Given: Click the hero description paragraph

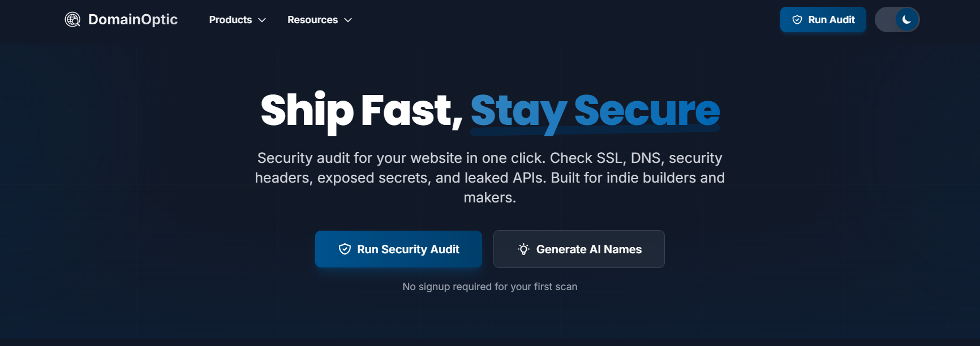Looking at the screenshot, I should coord(489,177).
